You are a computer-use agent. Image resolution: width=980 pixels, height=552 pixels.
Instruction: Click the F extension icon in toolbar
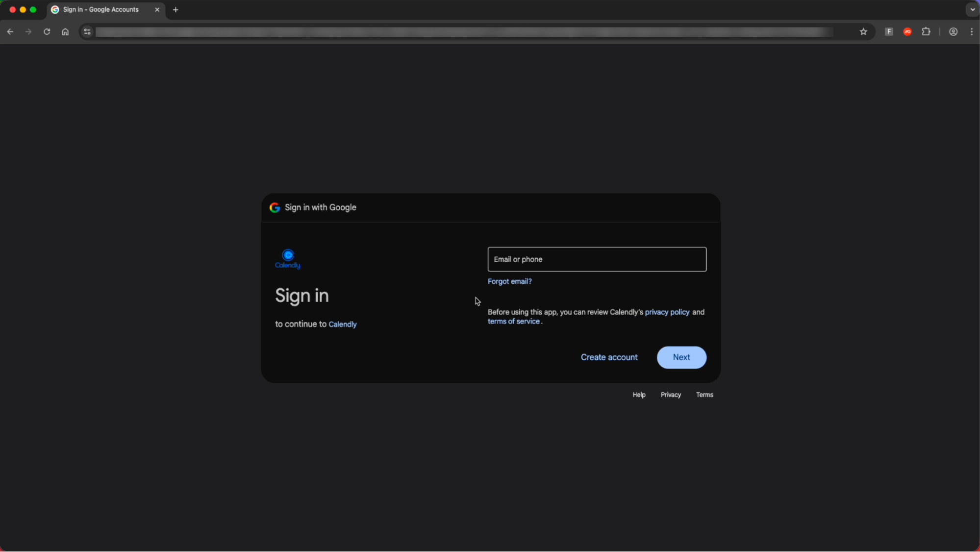tap(888, 31)
